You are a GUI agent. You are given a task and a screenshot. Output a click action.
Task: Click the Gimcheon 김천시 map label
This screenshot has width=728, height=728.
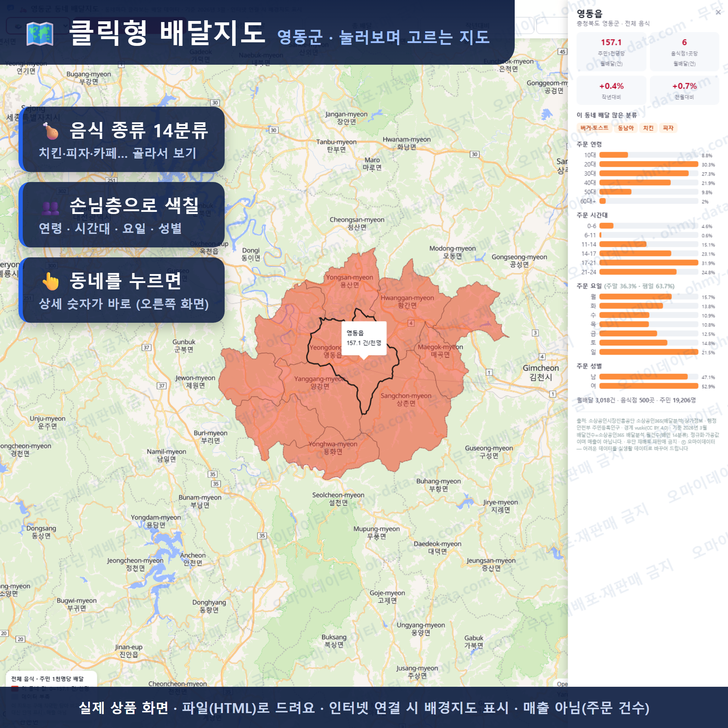coord(541,372)
